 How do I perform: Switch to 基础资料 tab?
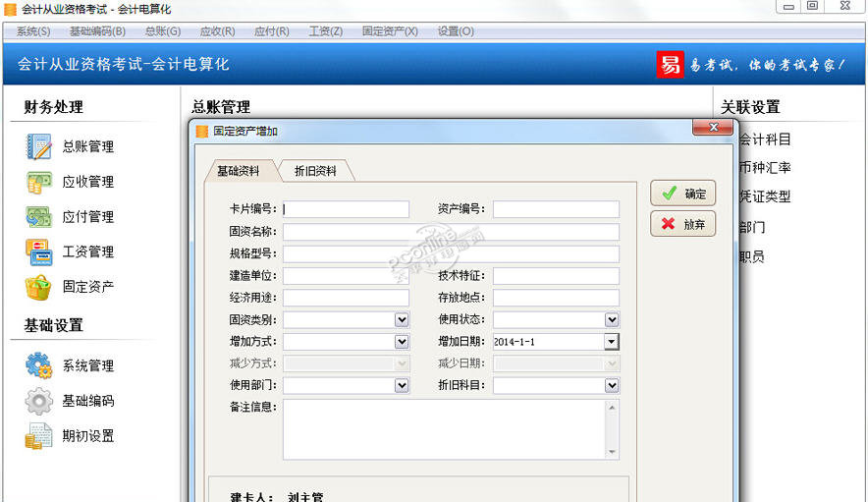(x=238, y=171)
